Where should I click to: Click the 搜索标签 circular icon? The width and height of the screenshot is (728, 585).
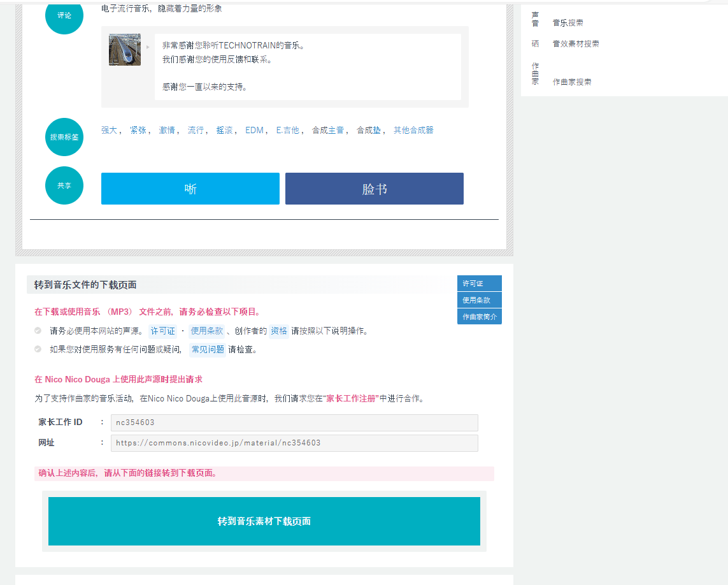[x=64, y=137]
